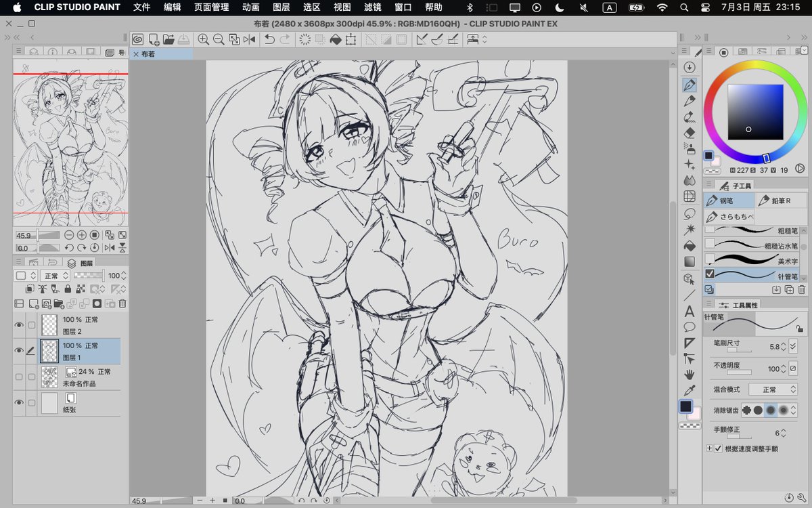Click Lock layer icon in layer panel
Image resolution: width=812 pixels, height=508 pixels.
click(x=68, y=289)
